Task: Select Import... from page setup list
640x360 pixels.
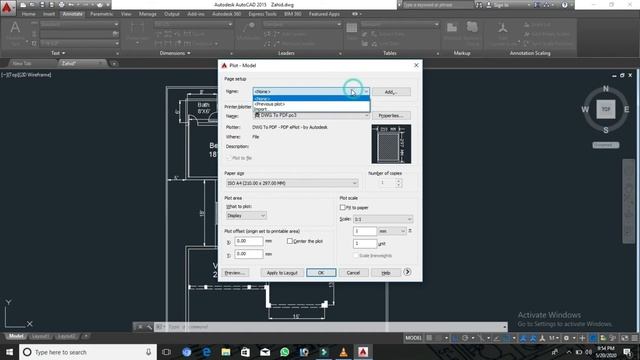Action: click(311, 109)
